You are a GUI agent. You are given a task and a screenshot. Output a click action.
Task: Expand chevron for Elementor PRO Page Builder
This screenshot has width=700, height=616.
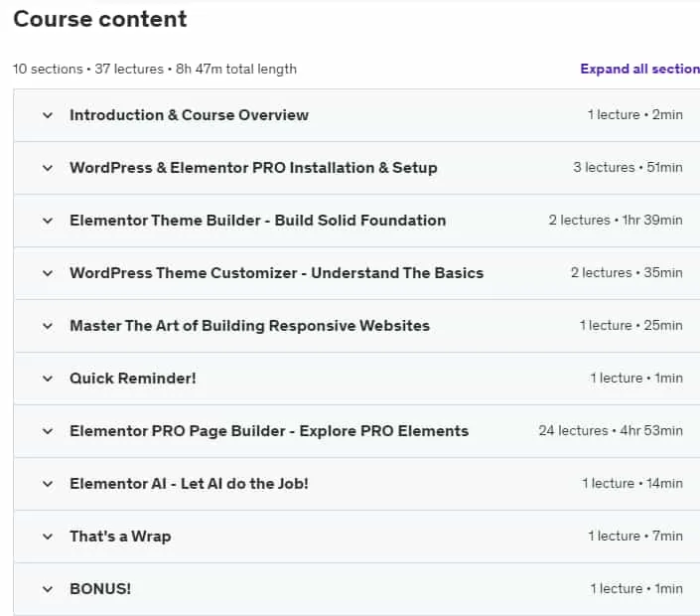(48, 431)
